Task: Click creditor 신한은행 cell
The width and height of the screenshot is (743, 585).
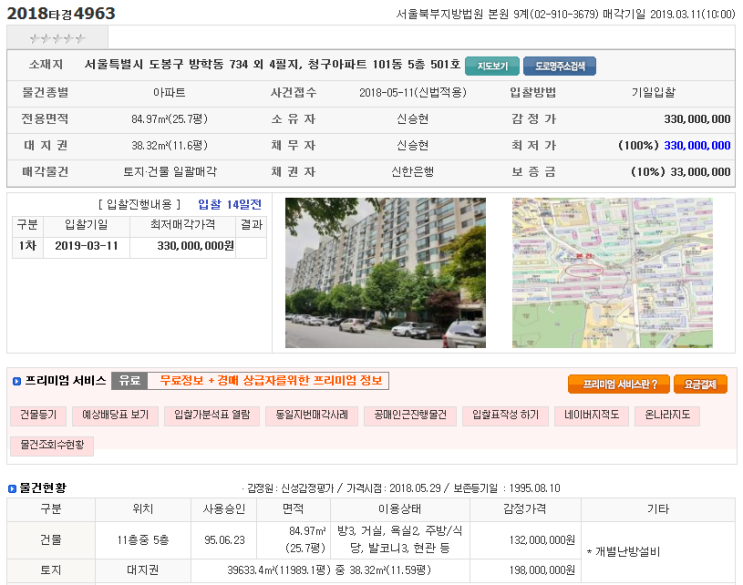Action: [x=412, y=172]
